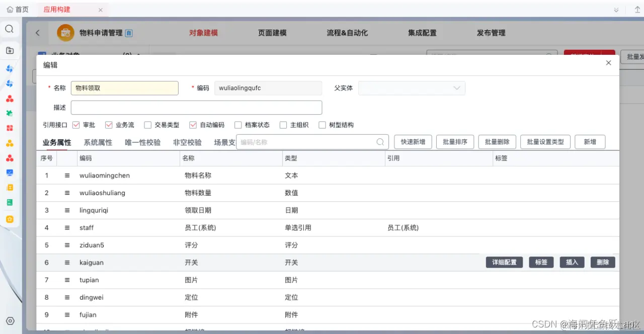
Task: Switch to the 系统属性 tab
Action: 98,142
